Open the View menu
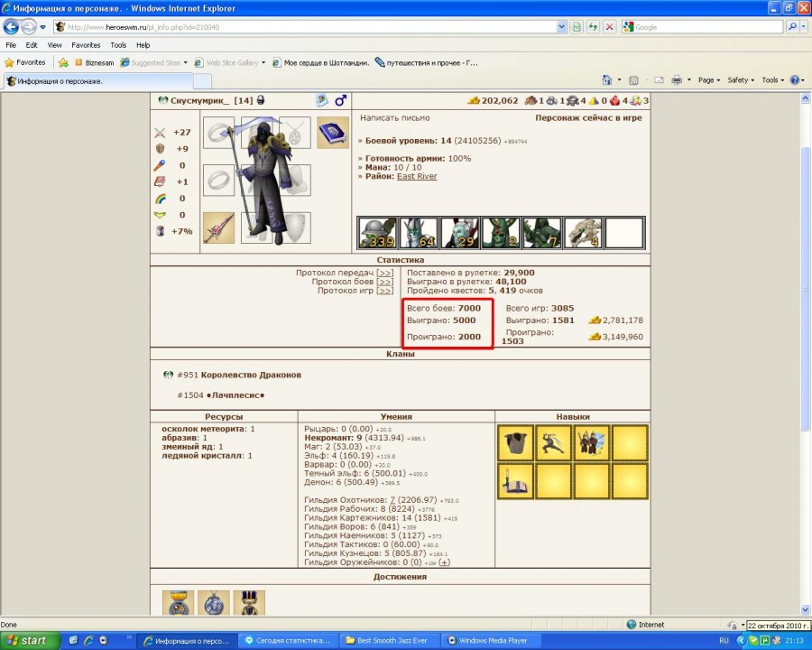812x650 pixels. (54, 45)
